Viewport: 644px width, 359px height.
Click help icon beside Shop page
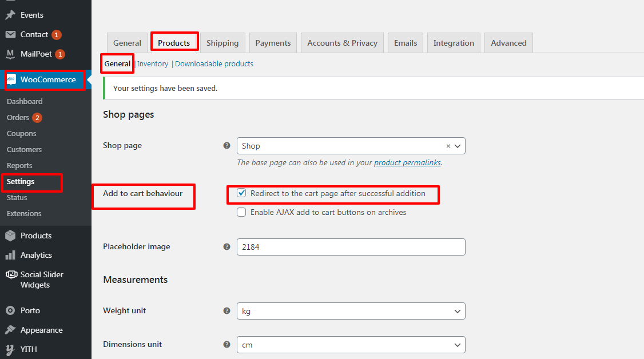(226, 146)
